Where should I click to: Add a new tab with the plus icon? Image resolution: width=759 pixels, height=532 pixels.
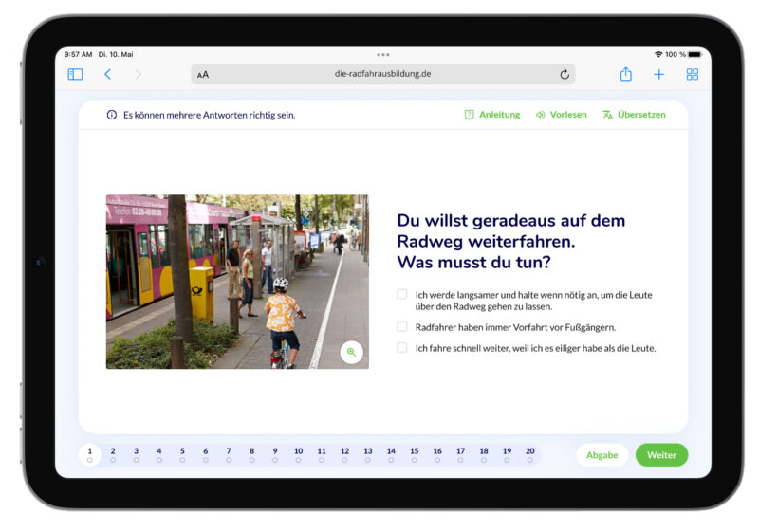(658, 75)
